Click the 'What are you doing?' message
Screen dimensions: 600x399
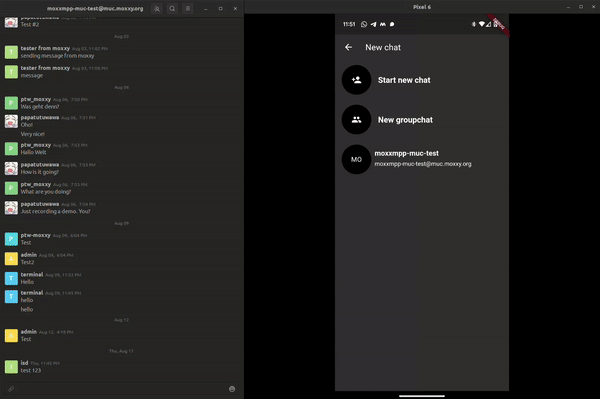pyautogui.click(x=46, y=192)
